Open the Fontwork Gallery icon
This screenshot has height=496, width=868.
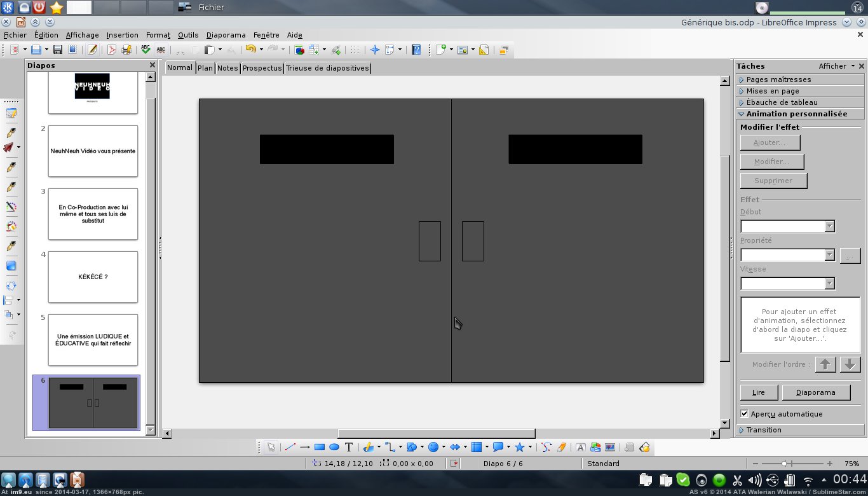click(581, 447)
